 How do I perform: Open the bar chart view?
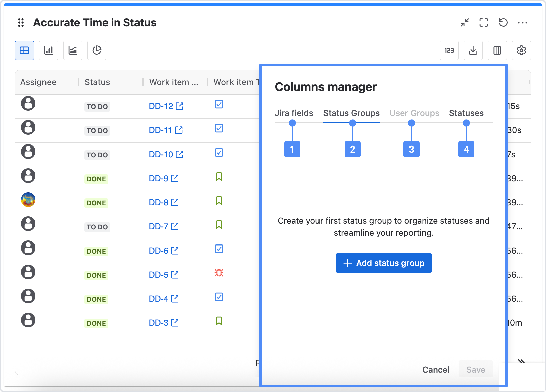click(49, 51)
